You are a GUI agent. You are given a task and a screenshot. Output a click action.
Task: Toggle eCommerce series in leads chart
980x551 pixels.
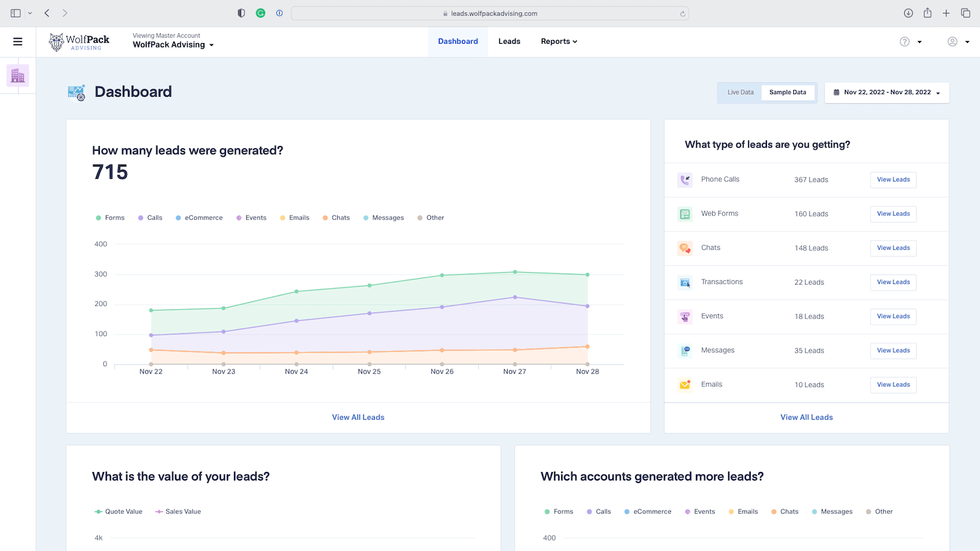tap(199, 218)
